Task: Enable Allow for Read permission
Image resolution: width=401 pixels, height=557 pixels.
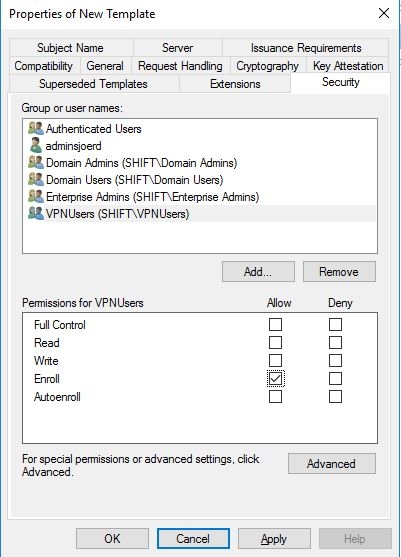Action: coord(275,343)
